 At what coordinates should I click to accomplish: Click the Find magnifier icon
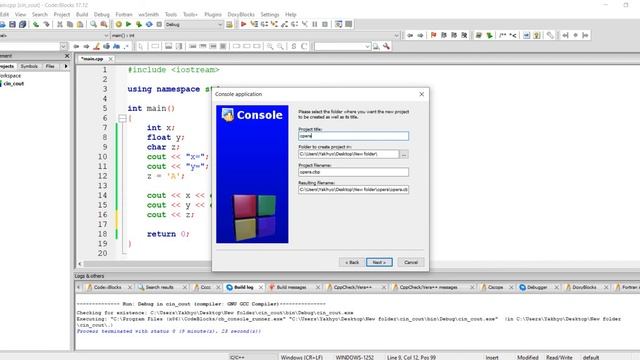point(93,24)
